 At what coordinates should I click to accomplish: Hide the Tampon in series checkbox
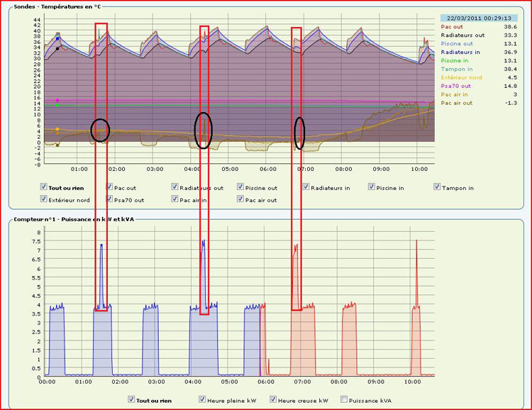coord(437,188)
